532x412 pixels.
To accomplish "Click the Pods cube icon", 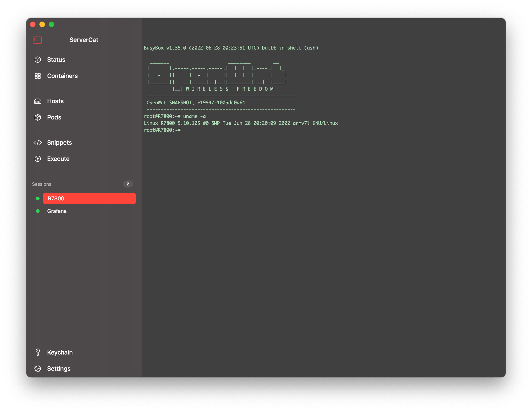I will tap(38, 117).
